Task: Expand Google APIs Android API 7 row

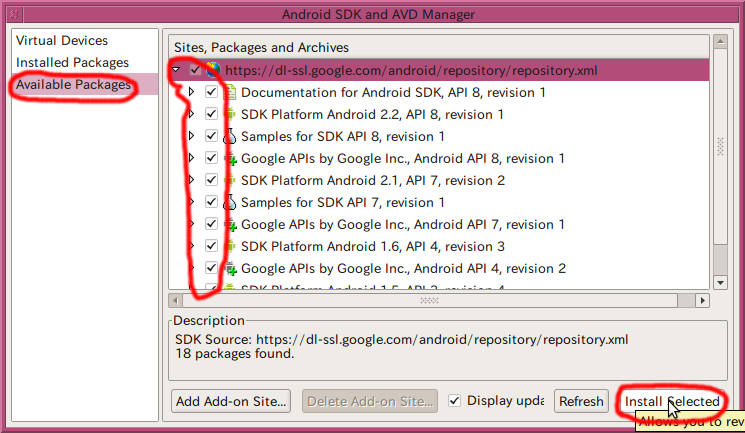Action: (x=191, y=224)
